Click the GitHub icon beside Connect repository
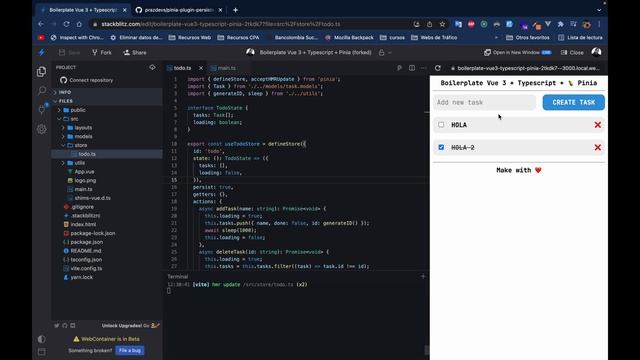 click(63, 80)
